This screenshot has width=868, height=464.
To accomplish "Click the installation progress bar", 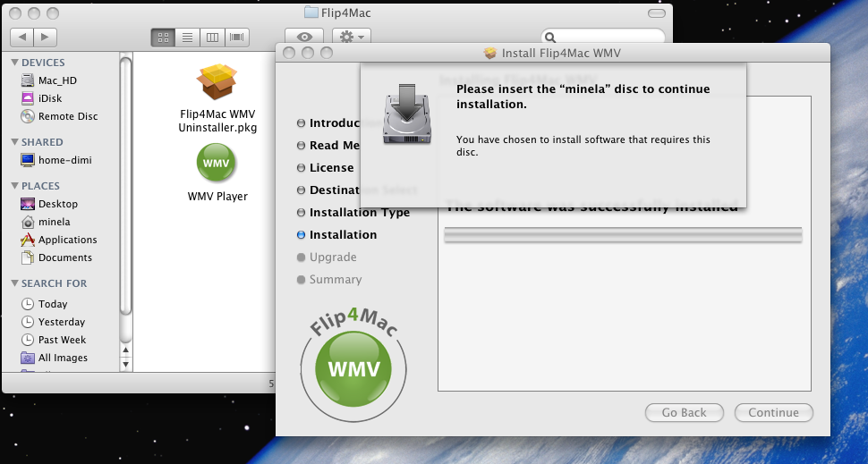I will (x=623, y=234).
